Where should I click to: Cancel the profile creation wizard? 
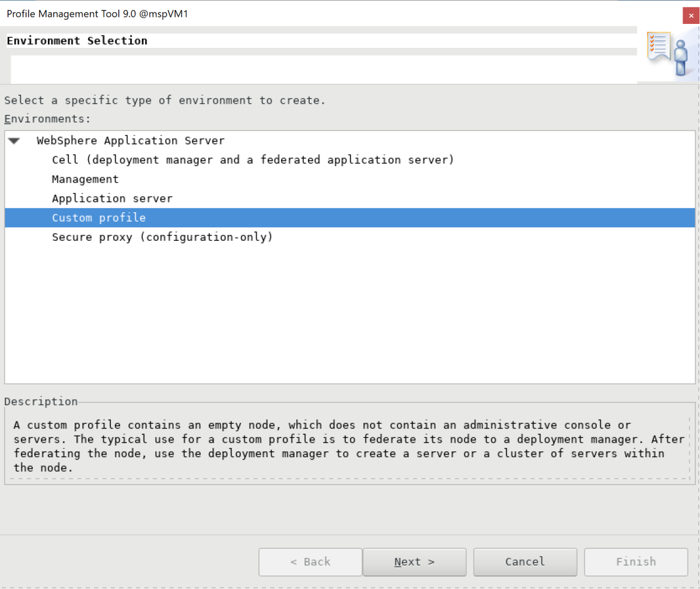tap(524, 562)
